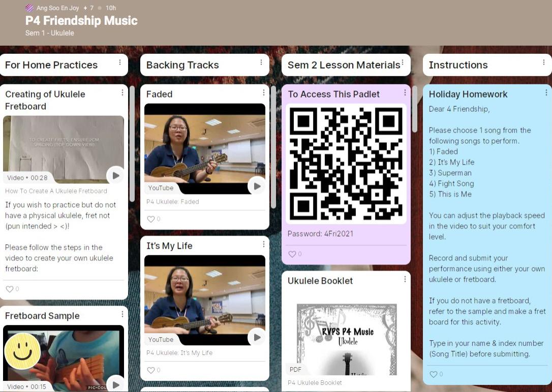The image size is (552, 392).
Task: Select the Sem 1 - Ukulele subtitle
Action: tap(50, 33)
